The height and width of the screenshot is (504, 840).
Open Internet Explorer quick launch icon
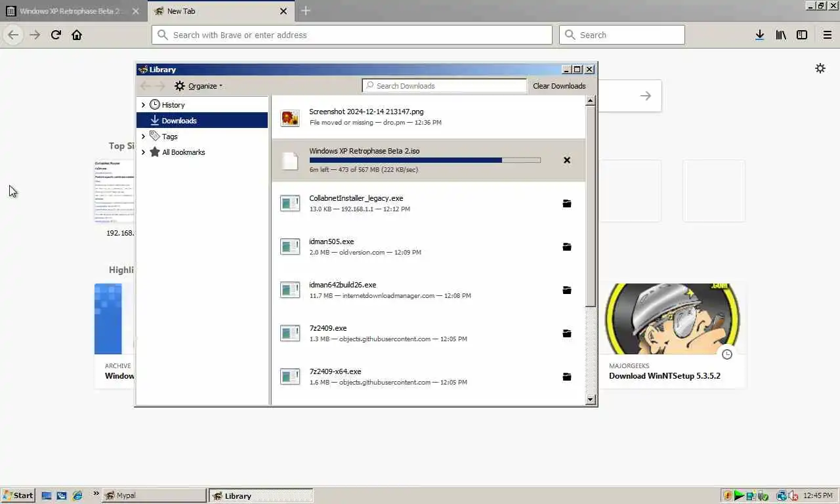pyautogui.click(x=77, y=495)
